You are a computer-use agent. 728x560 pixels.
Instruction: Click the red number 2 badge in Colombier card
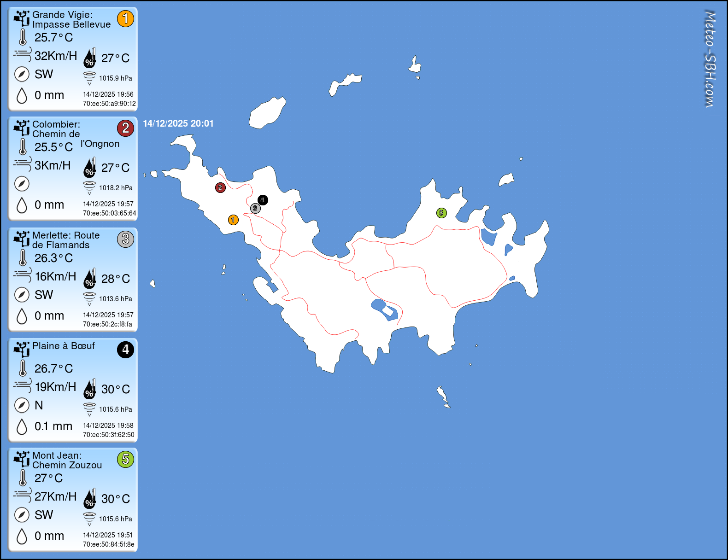(x=125, y=128)
